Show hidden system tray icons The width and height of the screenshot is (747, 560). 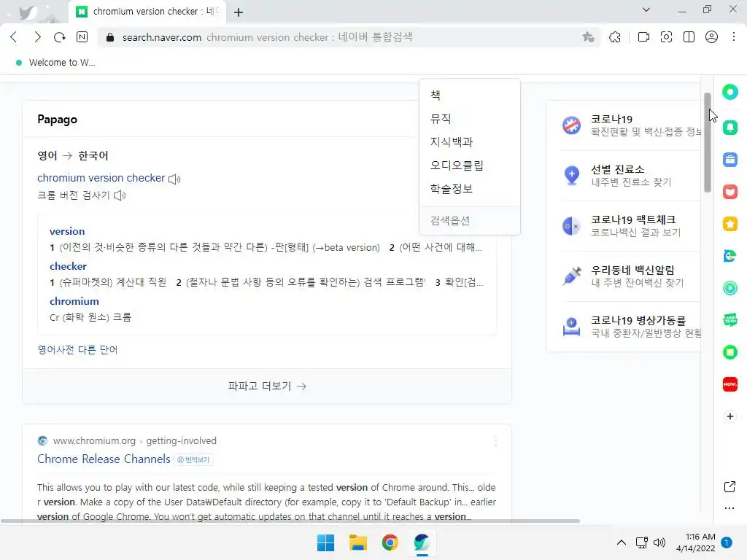coord(622,542)
